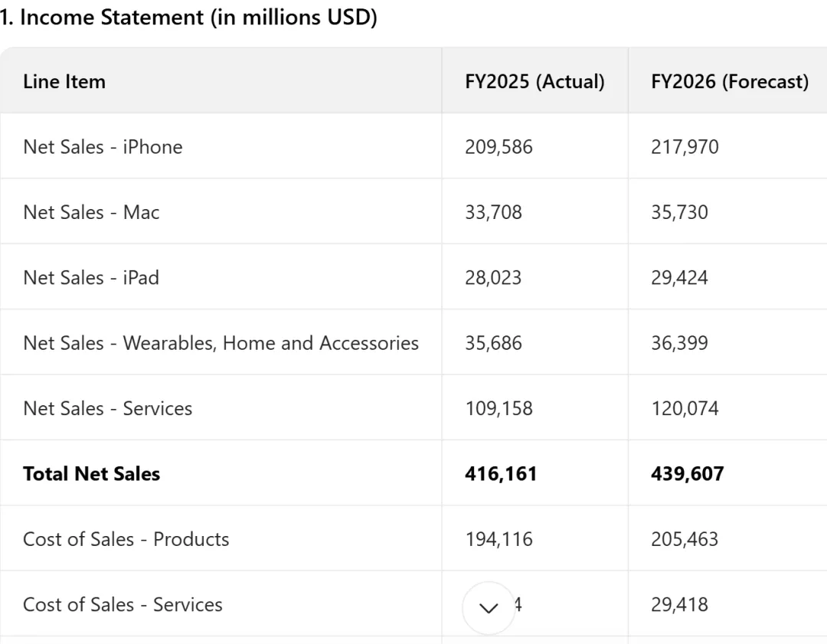Click the total FY2026 value 439,607

(x=687, y=474)
